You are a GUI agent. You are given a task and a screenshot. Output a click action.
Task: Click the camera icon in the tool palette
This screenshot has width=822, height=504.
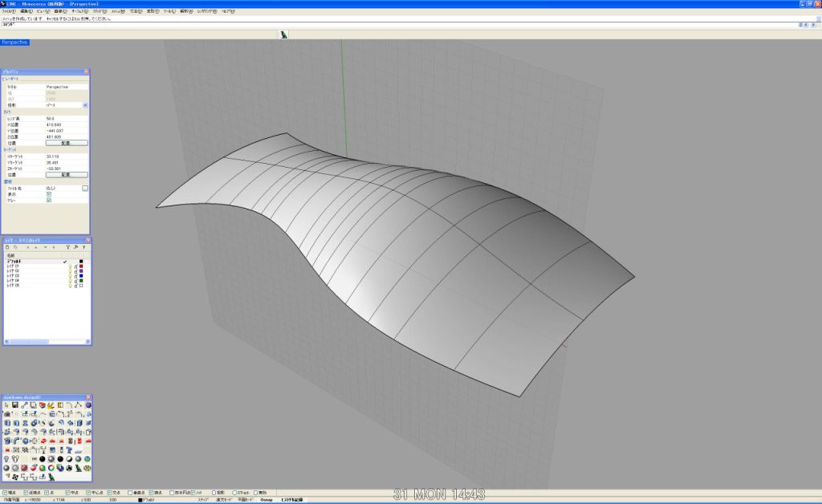[x=6, y=414]
